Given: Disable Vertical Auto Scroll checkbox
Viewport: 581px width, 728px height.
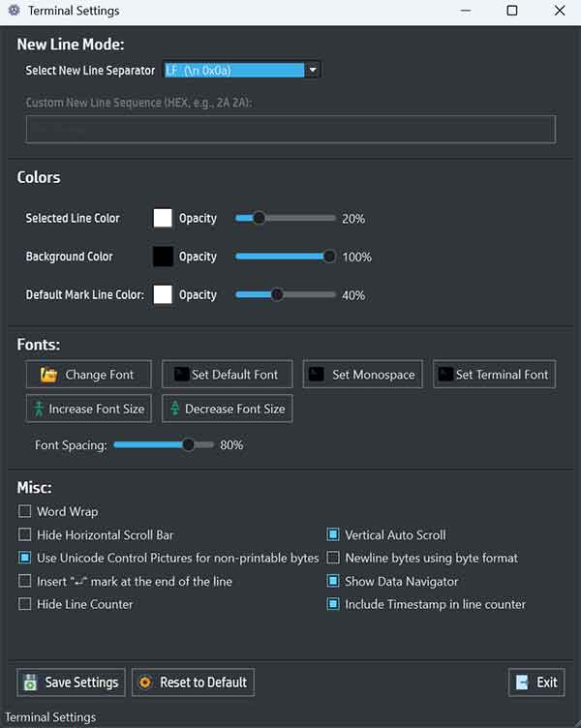Looking at the screenshot, I should [333, 534].
